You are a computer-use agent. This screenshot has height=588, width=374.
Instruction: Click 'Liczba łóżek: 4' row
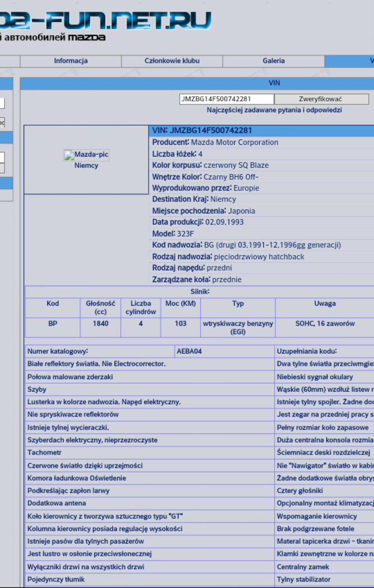point(262,154)
